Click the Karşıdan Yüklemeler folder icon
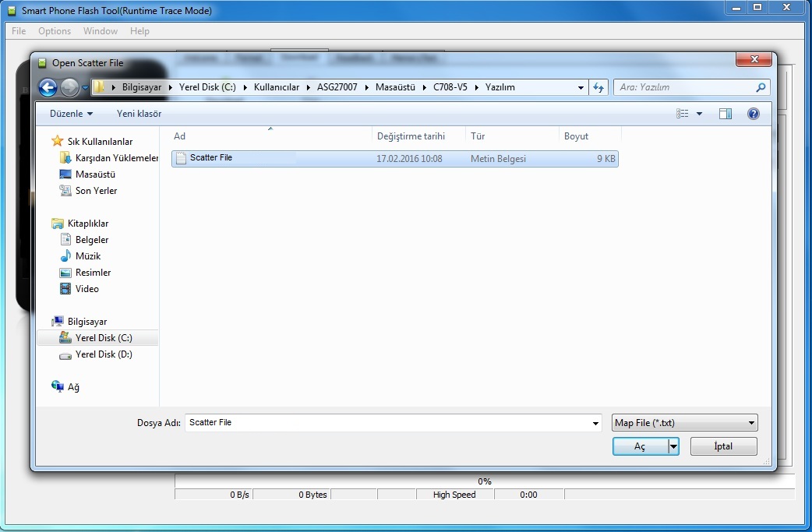Image resolution: width=812 pixels, height=532 pixels. (x=65, y=158)
